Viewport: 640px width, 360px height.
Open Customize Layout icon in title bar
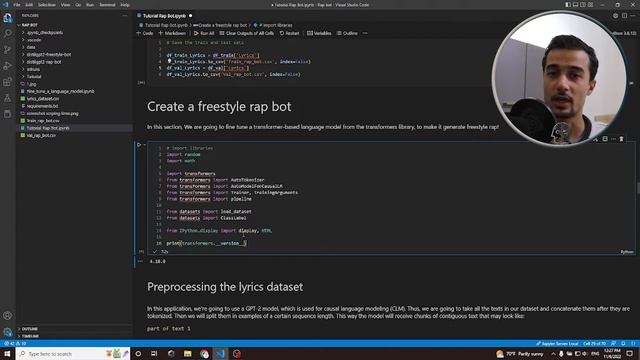pyautogui.click(x=591, y=4)
